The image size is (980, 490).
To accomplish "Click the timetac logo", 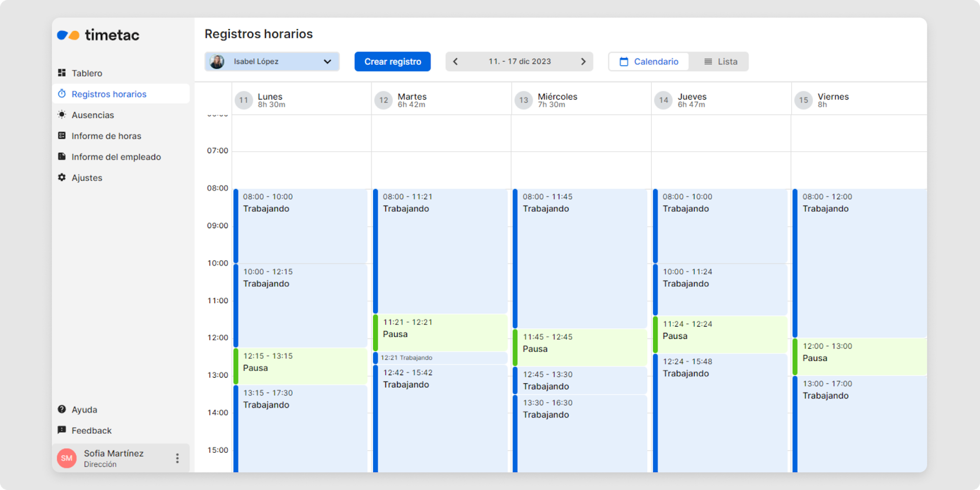I will click(98, 35).
